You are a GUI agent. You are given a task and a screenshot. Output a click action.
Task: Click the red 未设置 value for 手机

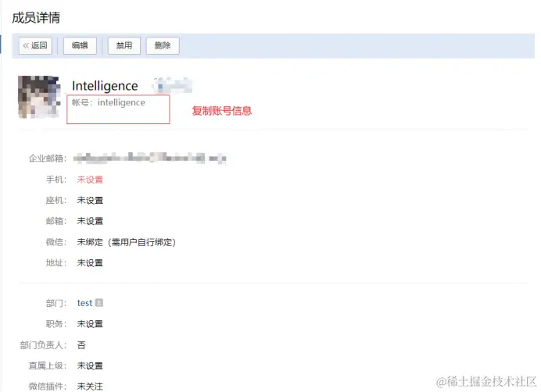click(x=90, y=180)
